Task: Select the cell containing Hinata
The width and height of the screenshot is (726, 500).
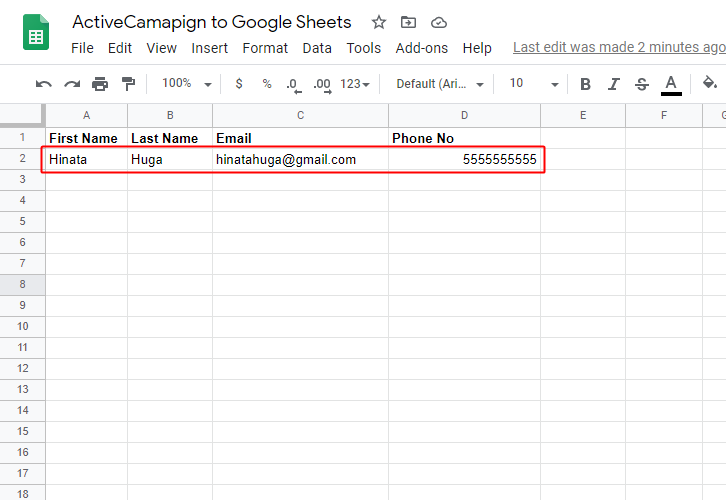Action: pos(87,159)
